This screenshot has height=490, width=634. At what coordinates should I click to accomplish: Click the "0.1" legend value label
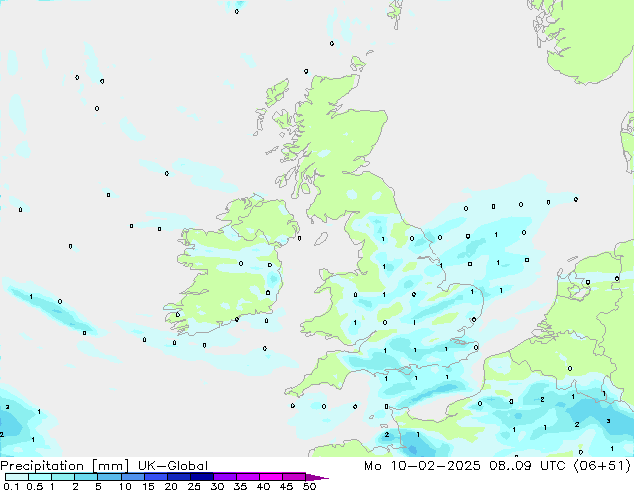click(11, 486)
